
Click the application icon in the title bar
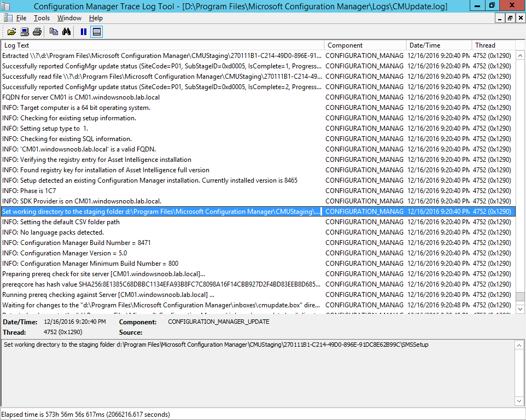5,6
